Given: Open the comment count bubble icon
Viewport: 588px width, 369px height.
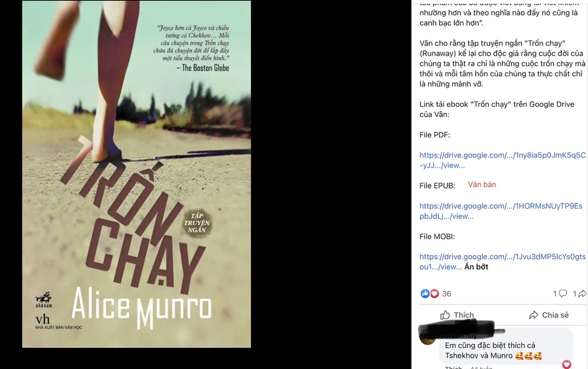Looking at the screenshot, I should click(x=563, y=294).
